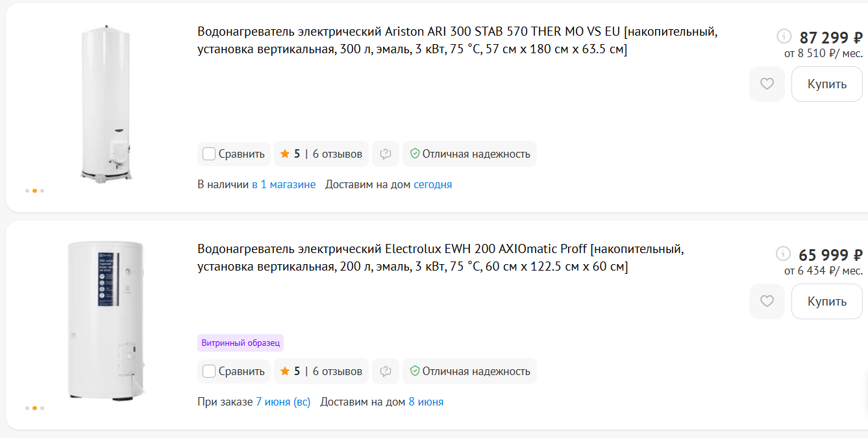The width and height of the screenshot is (868, 438).
Task: Open questions bubble icon for Ariston heater
Action: 386,154
